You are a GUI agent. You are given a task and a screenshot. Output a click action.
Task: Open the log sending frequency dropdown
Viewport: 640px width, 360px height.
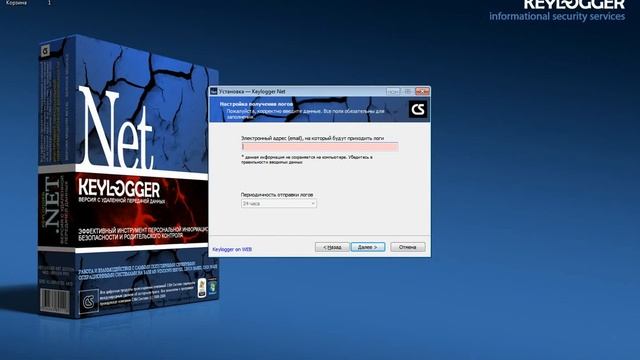(279, 203)
